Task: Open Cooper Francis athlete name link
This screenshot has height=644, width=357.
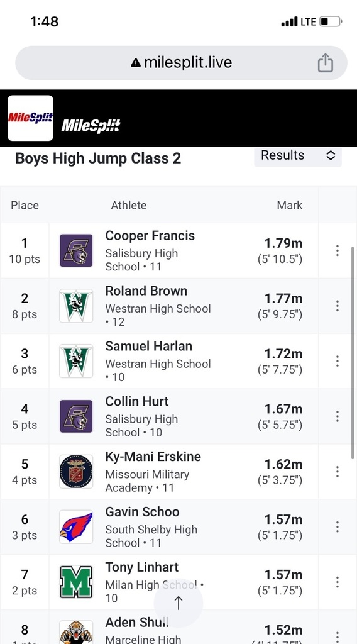Action: tap(150, 236)
